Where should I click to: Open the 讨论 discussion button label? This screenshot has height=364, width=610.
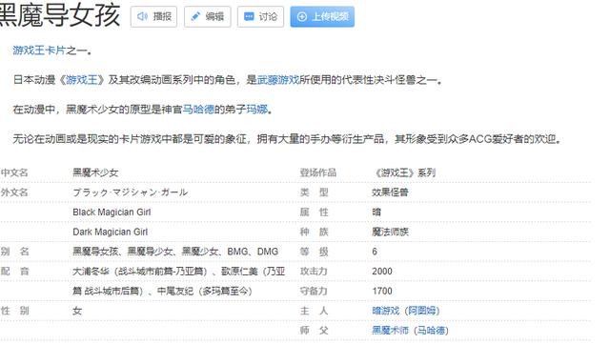pos(268,16)
